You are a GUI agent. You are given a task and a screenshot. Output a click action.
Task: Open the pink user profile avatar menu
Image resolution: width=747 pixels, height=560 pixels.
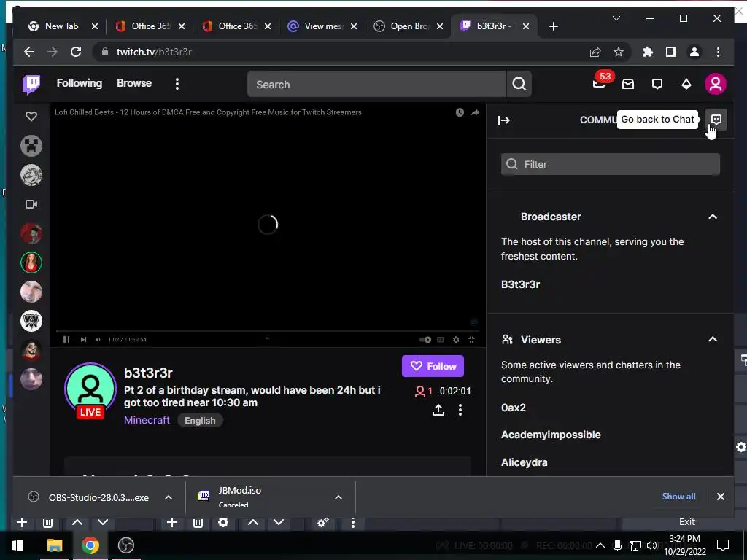click(x=715, y=85)
